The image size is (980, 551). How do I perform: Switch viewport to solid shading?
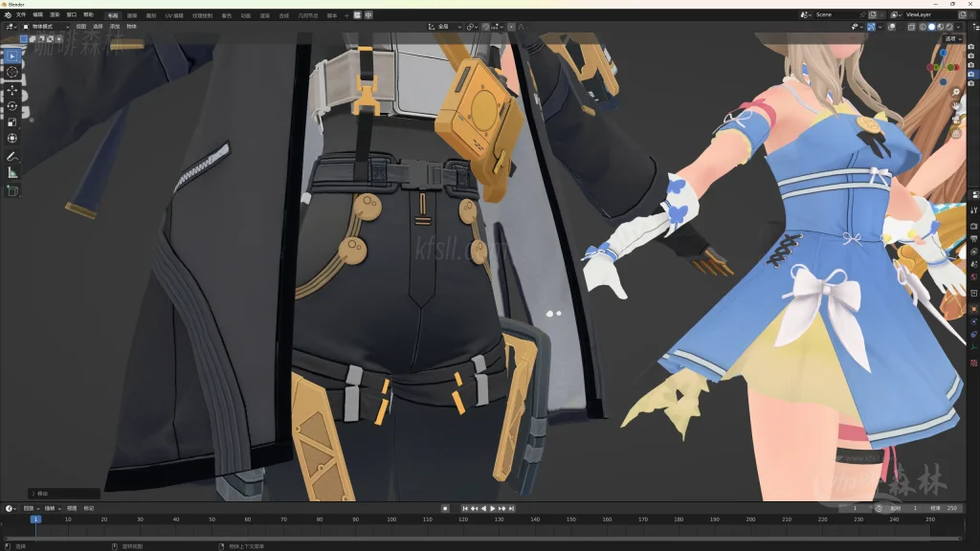(931, 27)
